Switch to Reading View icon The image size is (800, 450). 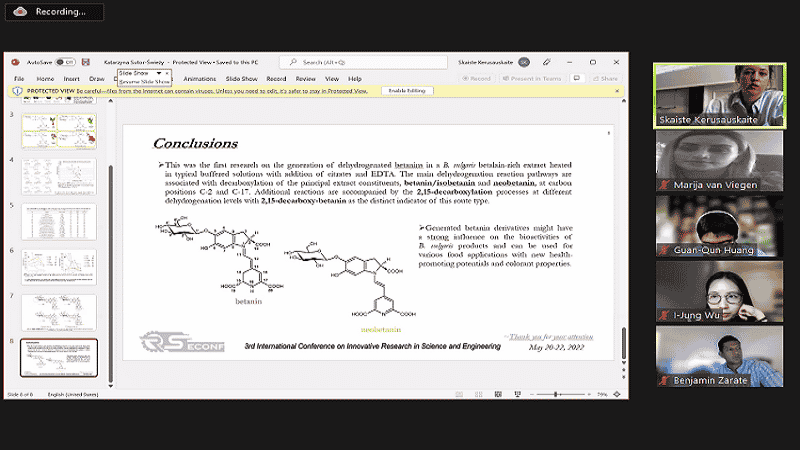498,394
